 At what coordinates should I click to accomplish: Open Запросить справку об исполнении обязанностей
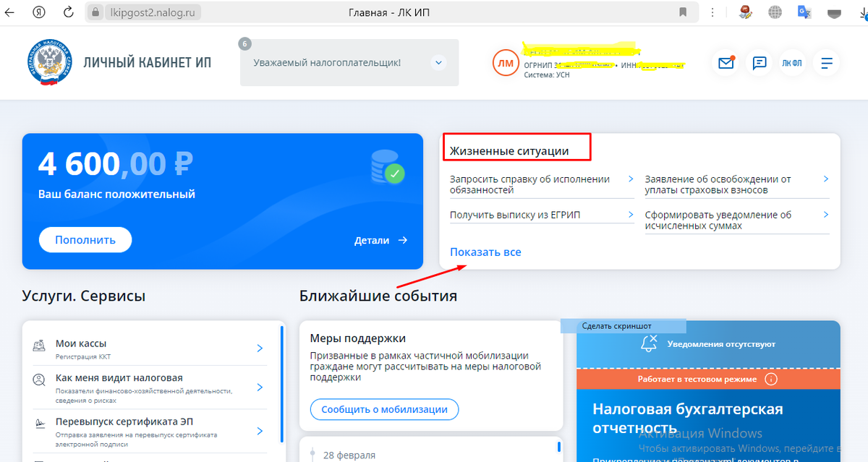541,184
